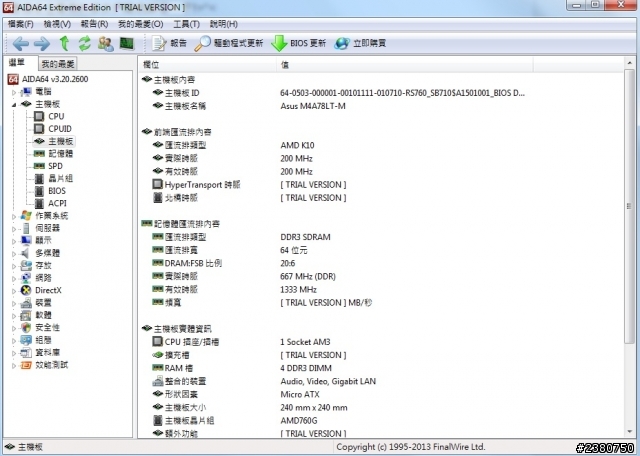The image size is (640, 456).
Task: Expand the 多媒體 tree node
Action: click(13, 254)
